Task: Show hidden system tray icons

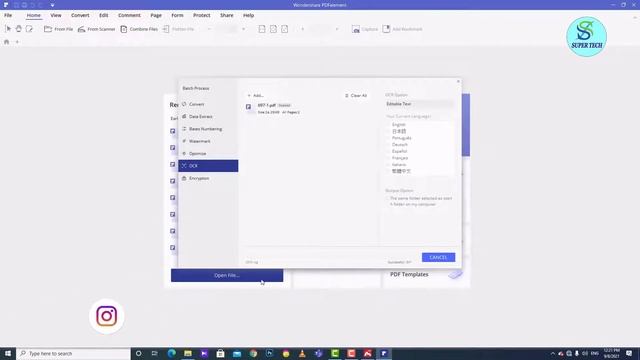Action: coord(553,353)
